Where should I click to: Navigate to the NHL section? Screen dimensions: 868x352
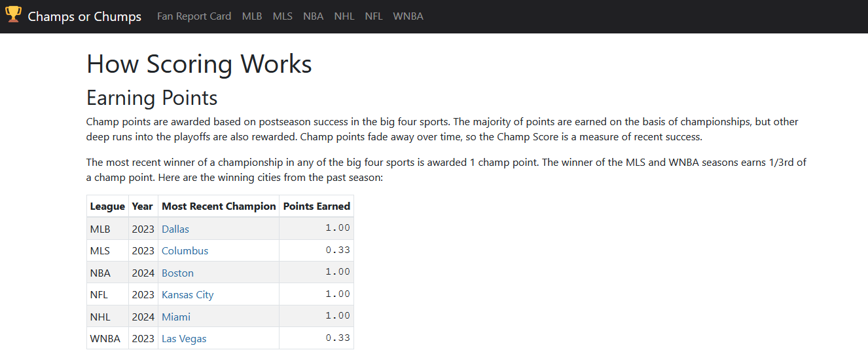pos(344,16)
